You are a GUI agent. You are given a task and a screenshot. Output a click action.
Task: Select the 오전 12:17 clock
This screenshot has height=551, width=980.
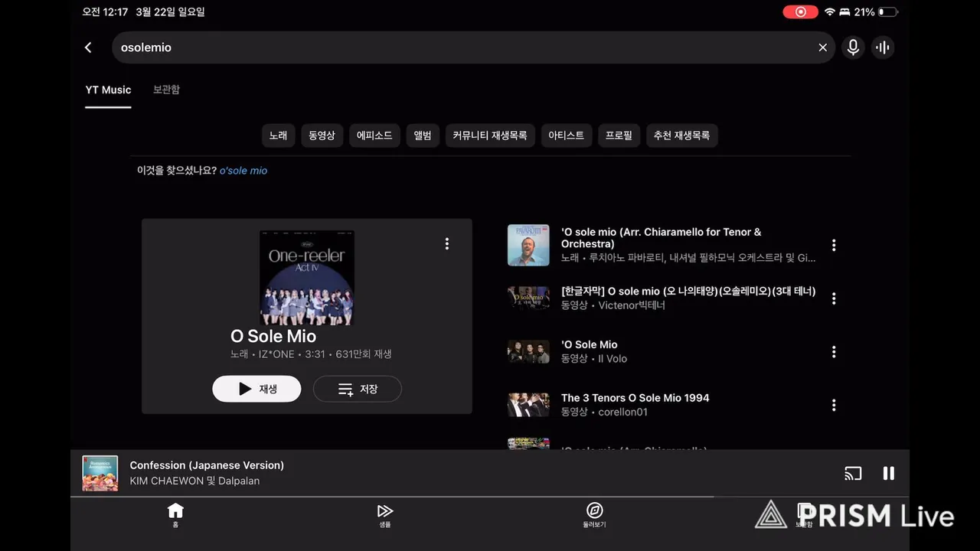click(106, 12)
